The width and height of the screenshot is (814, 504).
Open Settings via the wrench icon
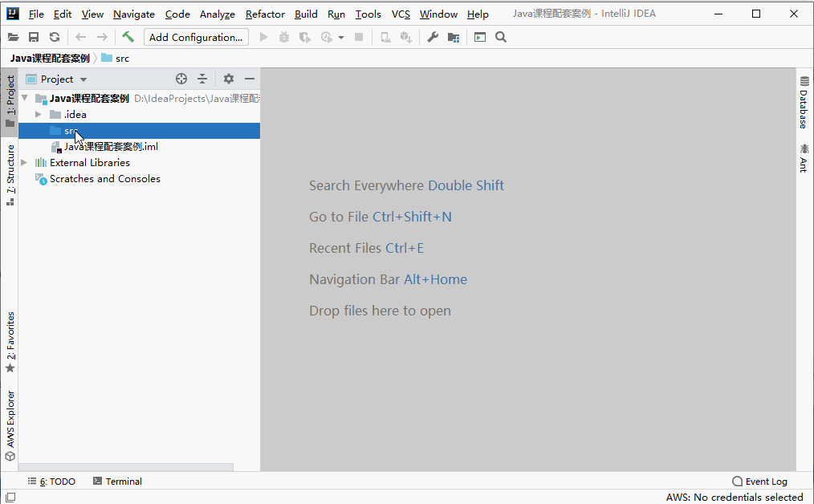pos(433,37)
